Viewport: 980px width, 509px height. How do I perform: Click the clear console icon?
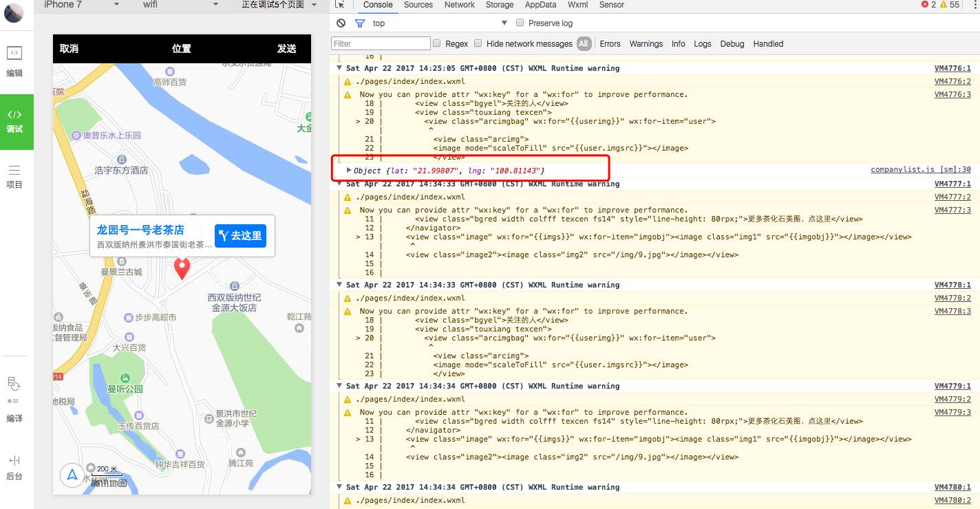coord(341,23)
